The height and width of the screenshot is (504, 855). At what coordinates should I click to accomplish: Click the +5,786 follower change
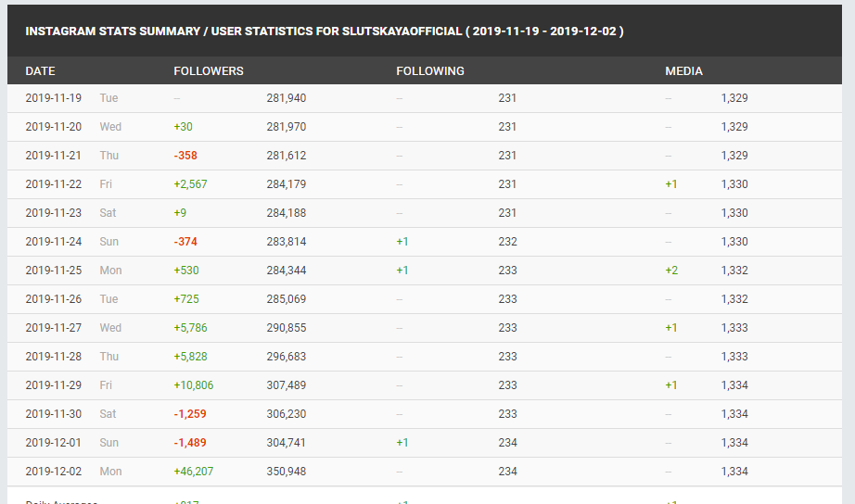point(190,327)
